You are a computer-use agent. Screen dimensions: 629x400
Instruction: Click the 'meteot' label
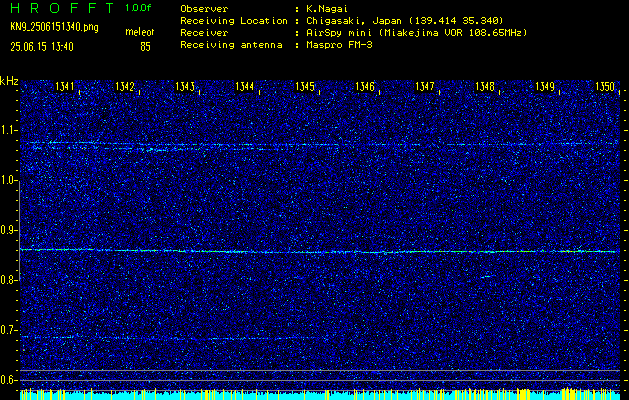click(140, 32)
